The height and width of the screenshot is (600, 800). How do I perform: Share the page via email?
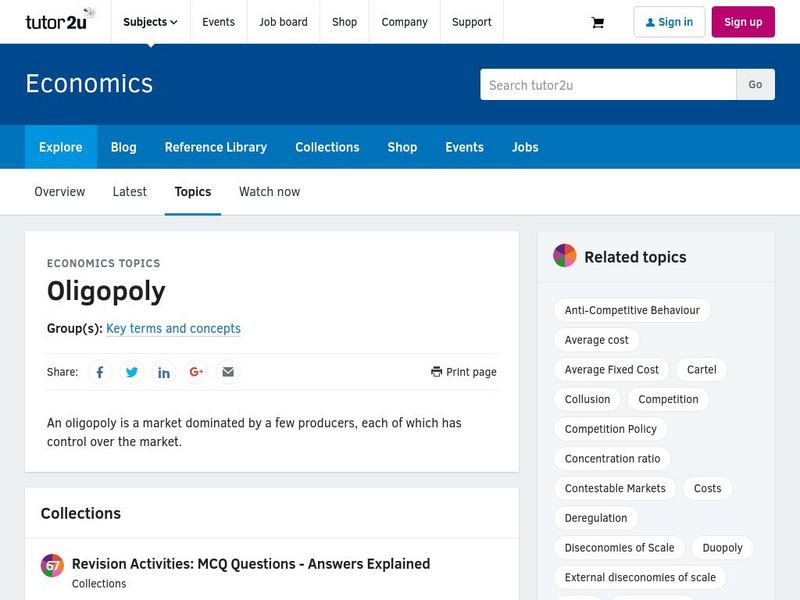pos(228,371)
